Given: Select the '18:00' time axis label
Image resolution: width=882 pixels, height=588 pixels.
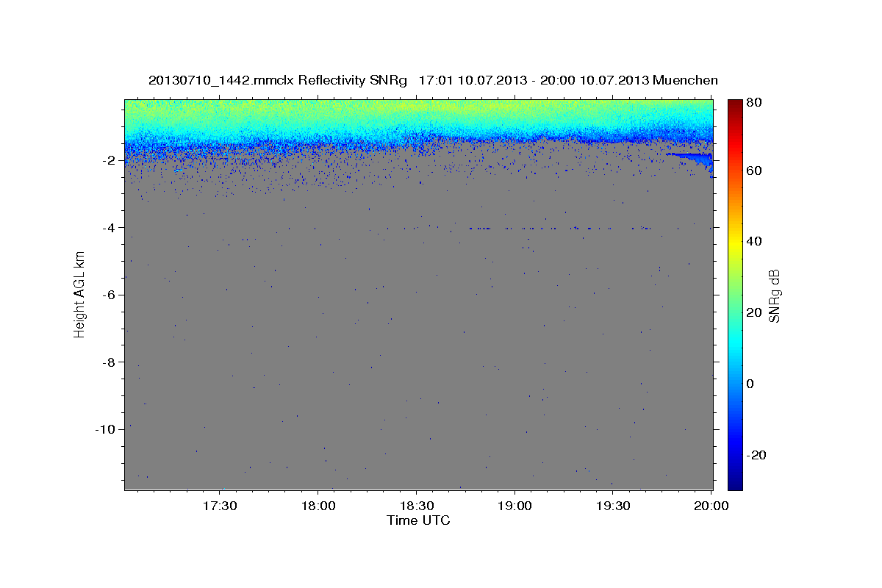Looking at the screenshot, I should click(318, 507).
